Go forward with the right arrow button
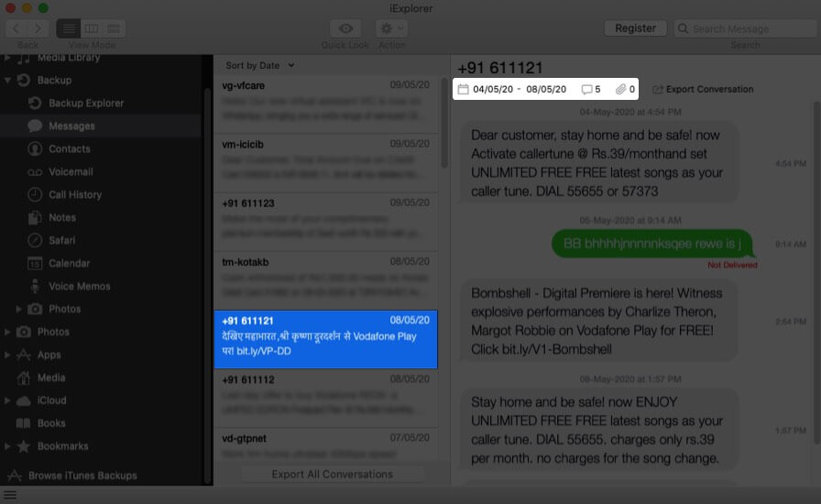Image resolution: width=821 pixels, height=504 pixels. pyautogui.click(x=38, y=28)
